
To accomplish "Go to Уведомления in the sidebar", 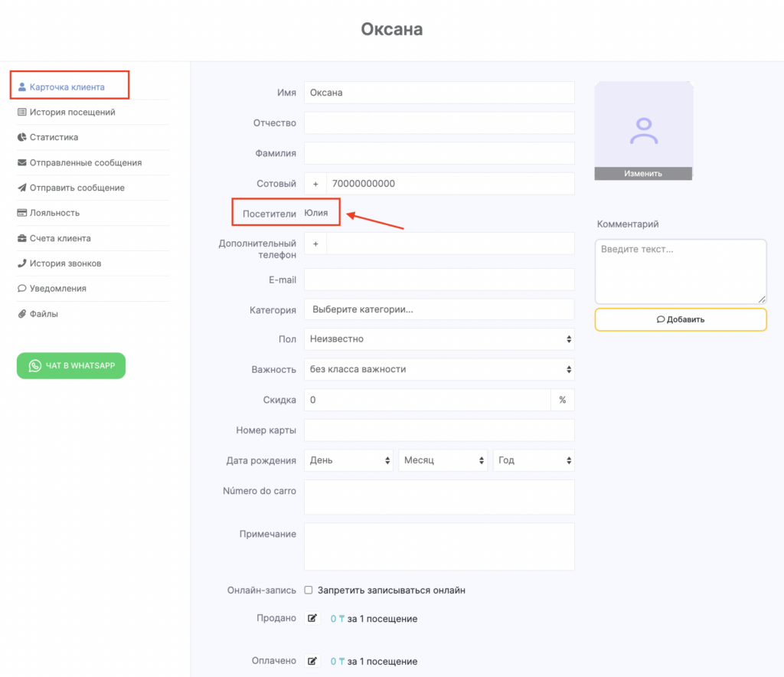I will click(57, 289).
